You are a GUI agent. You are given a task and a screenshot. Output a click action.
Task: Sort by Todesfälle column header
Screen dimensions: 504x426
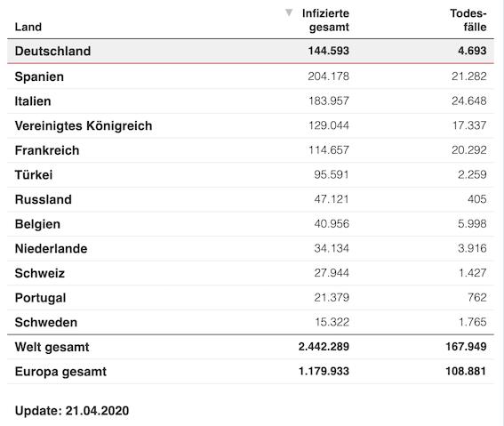point(468,20)
